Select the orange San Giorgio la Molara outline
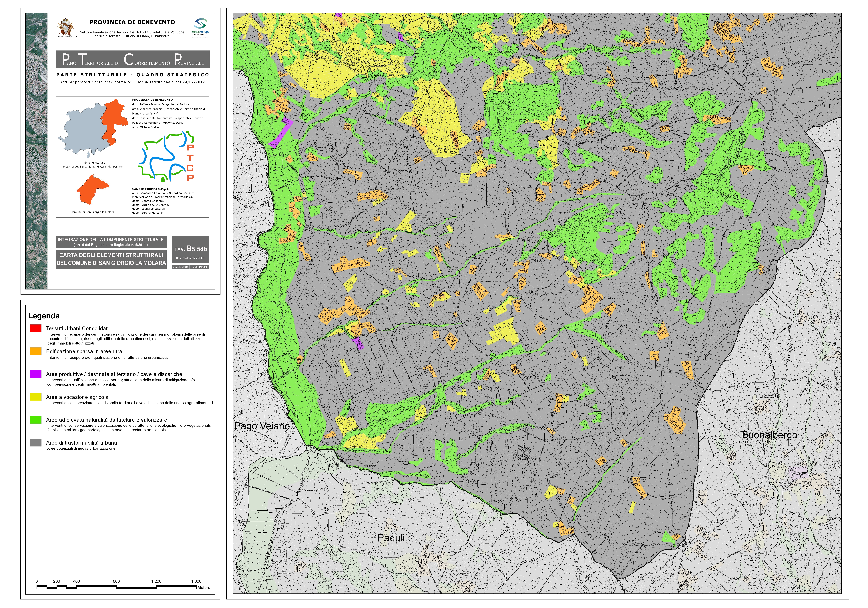868x608 pixels. click(93, 190)
